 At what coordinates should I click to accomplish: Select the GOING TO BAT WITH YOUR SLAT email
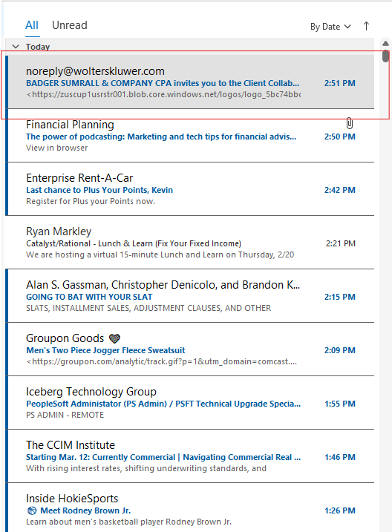[190, 296]
